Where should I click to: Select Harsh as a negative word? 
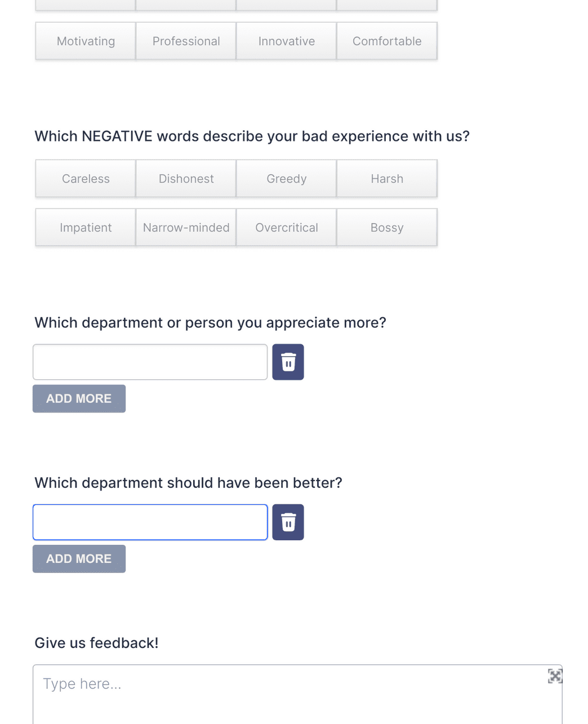(x=387, y=179)
